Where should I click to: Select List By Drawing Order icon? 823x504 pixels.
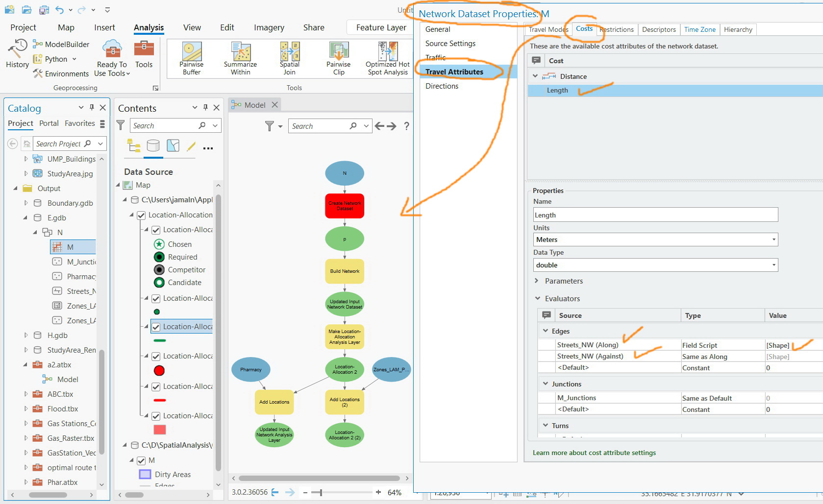click(134, 145)
